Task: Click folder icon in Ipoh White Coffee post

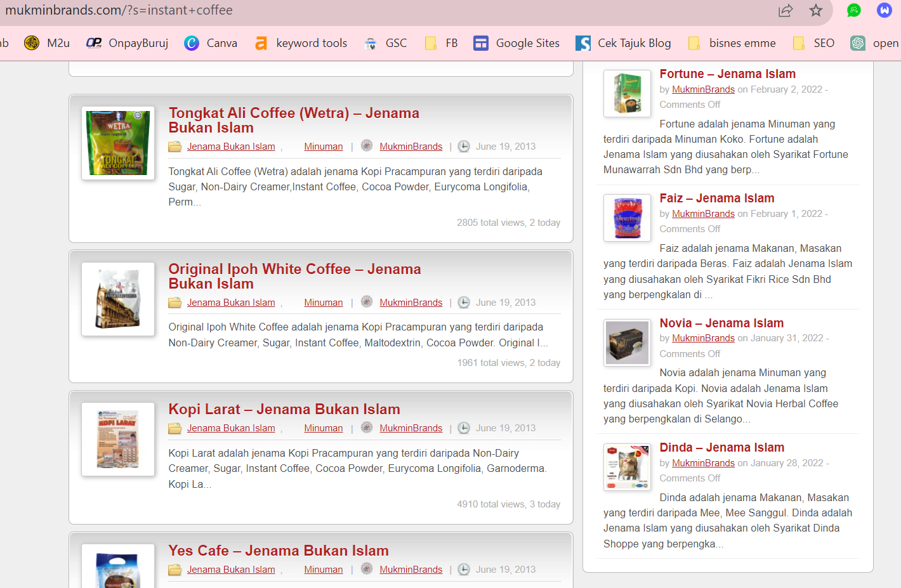Action: (x=175, y=303)
